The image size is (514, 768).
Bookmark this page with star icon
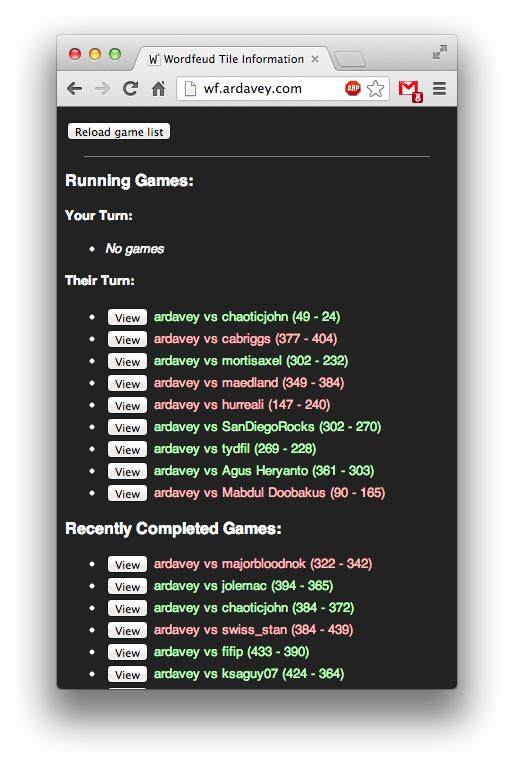[375, 89]
